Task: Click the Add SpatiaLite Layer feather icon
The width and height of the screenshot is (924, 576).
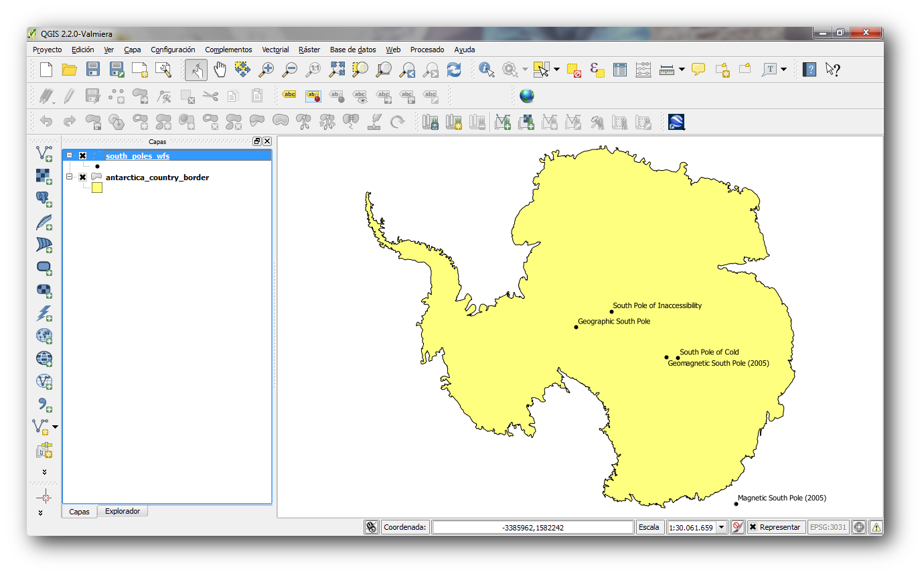Action: (44, 222)
